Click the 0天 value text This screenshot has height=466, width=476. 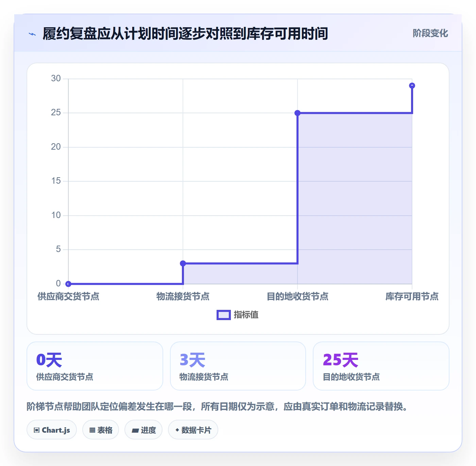[x=49, y=360]
